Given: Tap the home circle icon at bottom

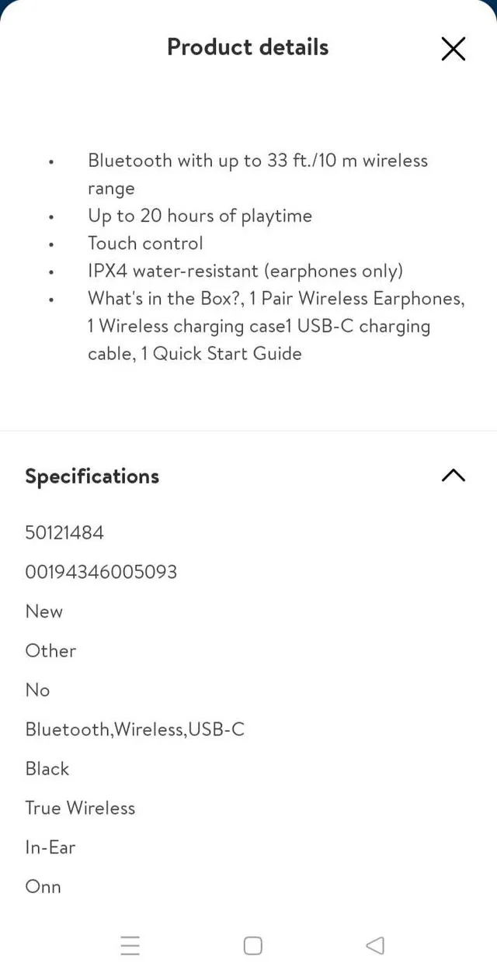Looking at the screenshot, I should 252,946.
